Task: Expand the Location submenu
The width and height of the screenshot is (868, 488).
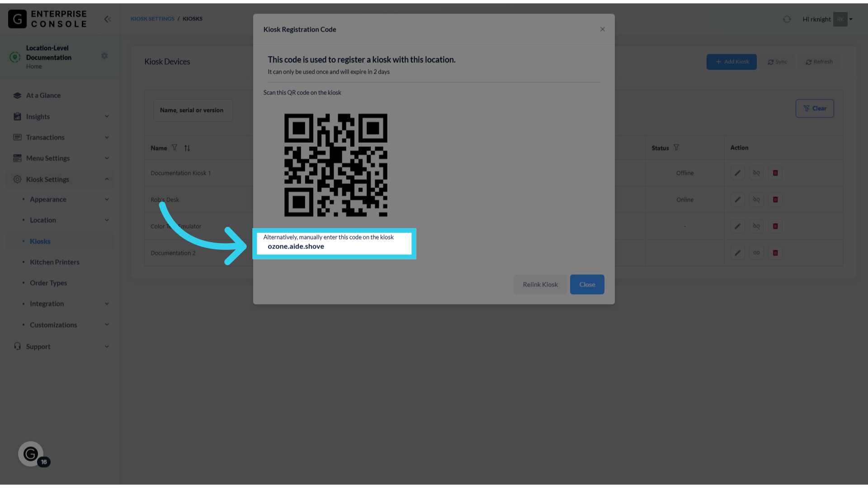Action: tap(60, 220)
